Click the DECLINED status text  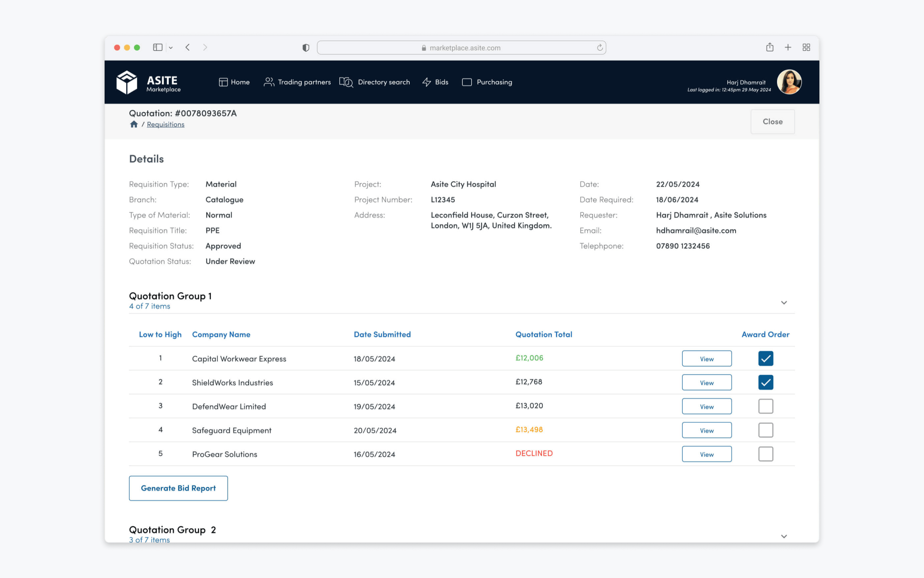[x=534, y=453]
